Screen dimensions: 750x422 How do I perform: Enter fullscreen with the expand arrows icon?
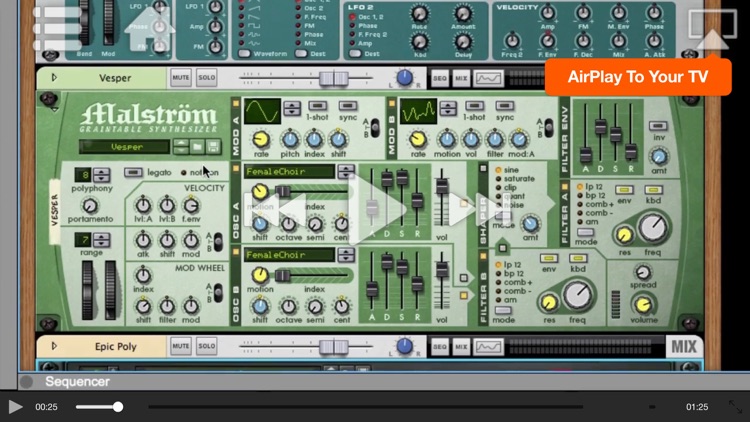pos(735,407)
